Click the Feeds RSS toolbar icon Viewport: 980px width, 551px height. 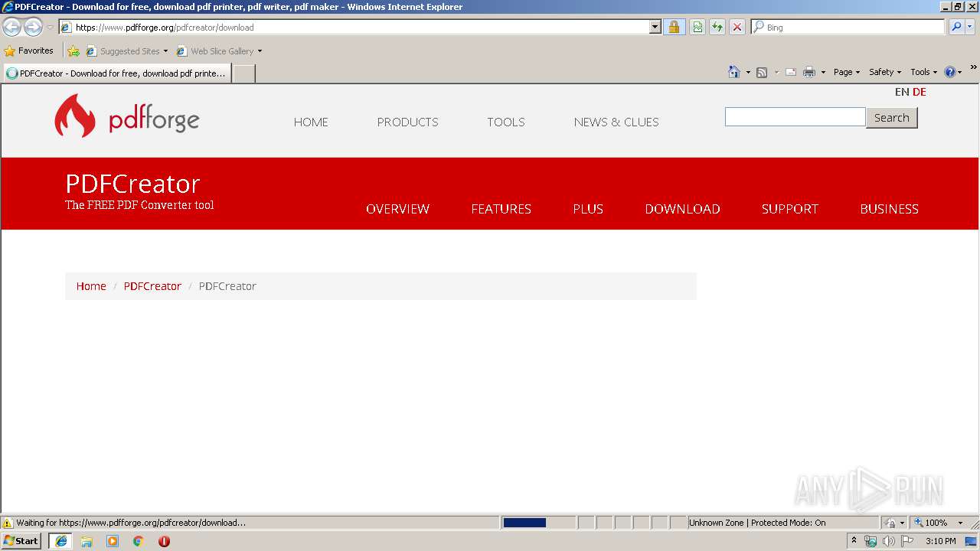pyautogui.click(x=762, y=72)
